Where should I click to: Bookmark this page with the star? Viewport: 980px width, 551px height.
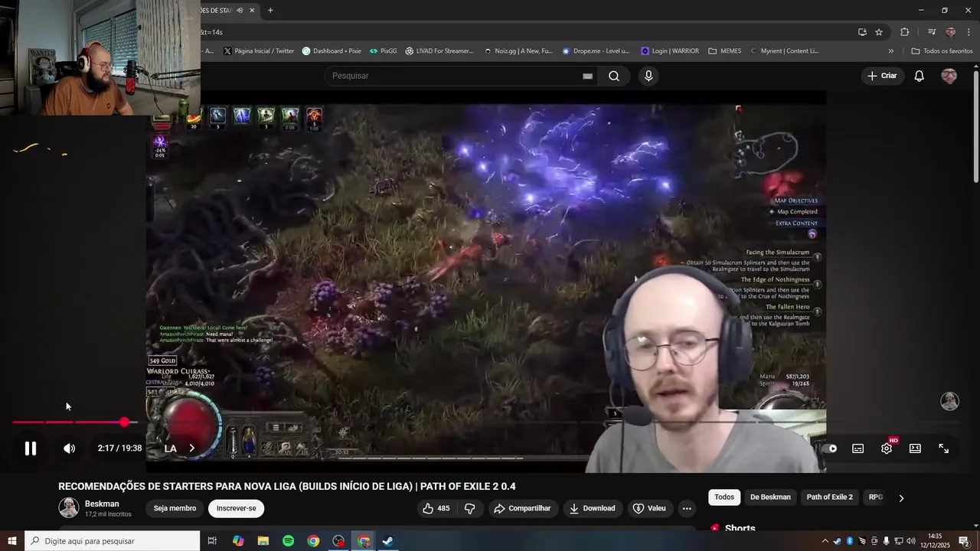coord(879,32)
